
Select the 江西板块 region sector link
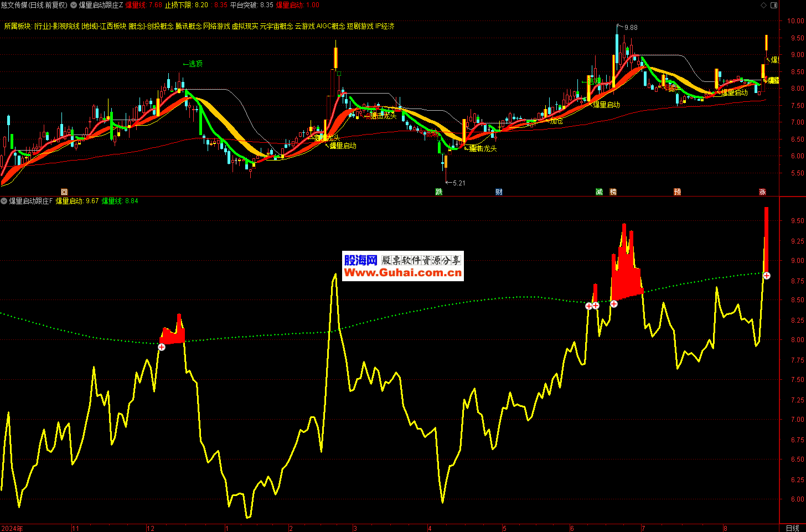[113, 26]
